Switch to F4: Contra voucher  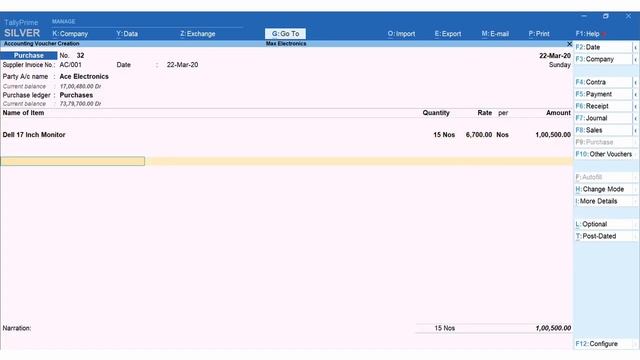(603, 82)
